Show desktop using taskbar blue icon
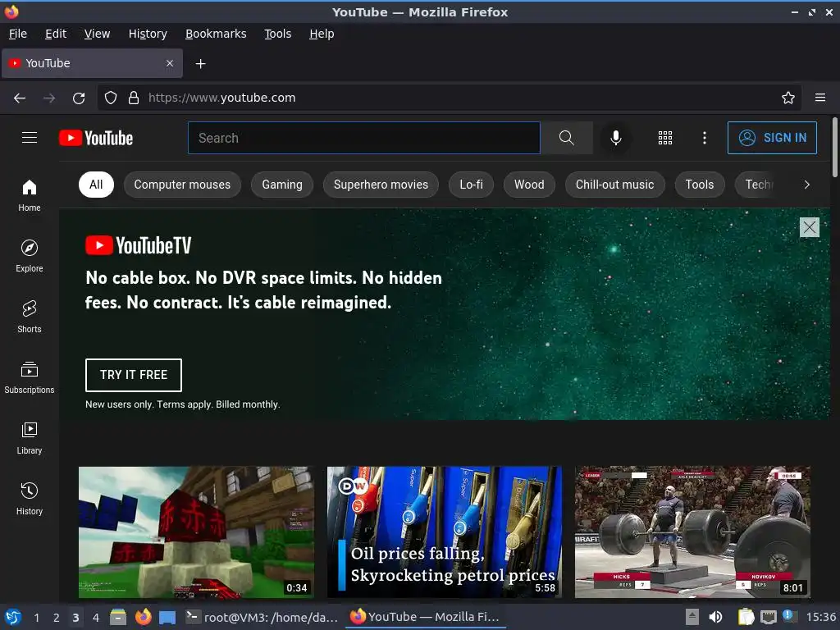The image size is (840, 630). click(167, 617)
